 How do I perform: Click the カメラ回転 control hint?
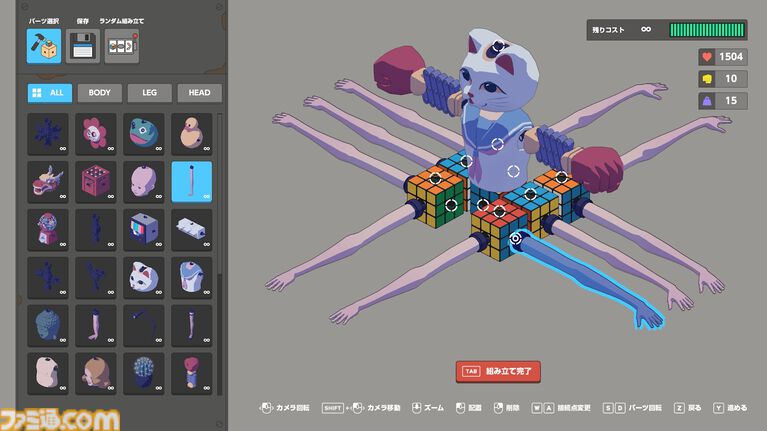tap(285, 408)
